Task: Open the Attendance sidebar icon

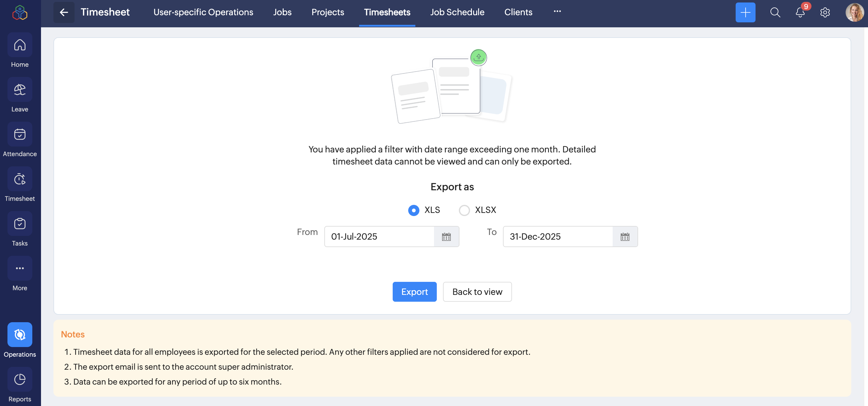Action: [20, 134]
